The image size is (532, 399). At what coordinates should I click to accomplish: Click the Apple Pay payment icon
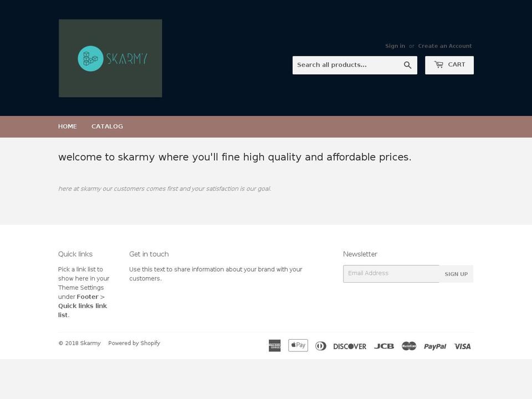(x=298, y=345)
